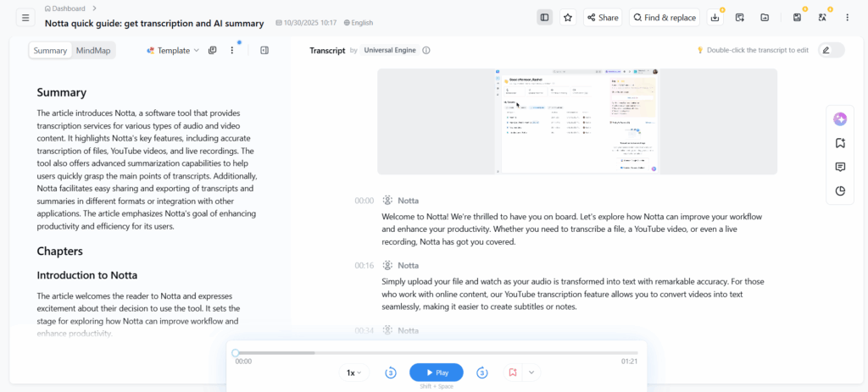The height and width of the screenshot is (392, 868).
Task: Click the 01:21 total duration label
Action: 630,361
